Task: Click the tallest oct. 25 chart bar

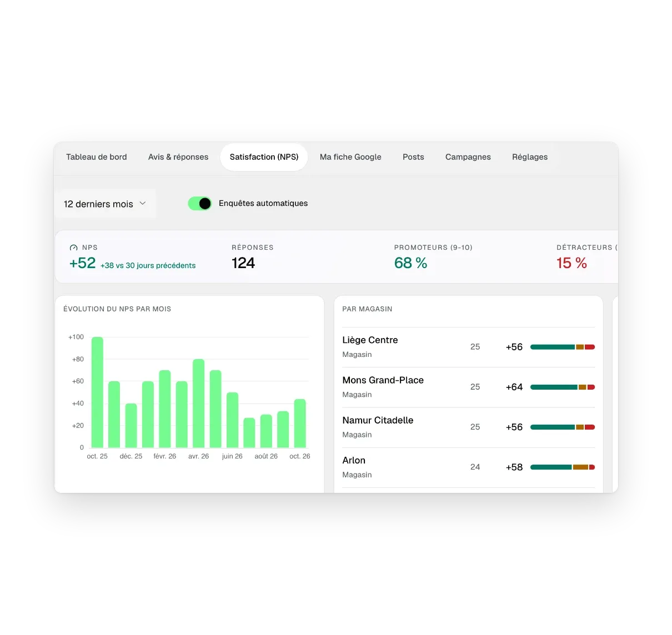Action: [x=97, y=392]
